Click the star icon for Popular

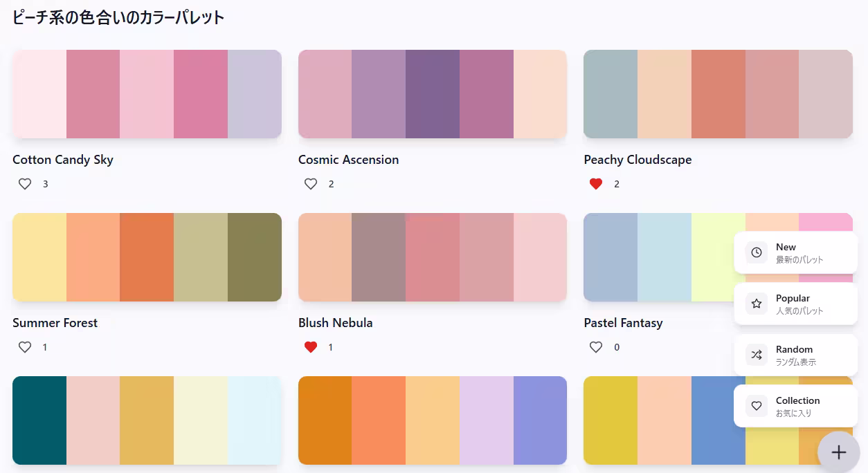point(757,304)
